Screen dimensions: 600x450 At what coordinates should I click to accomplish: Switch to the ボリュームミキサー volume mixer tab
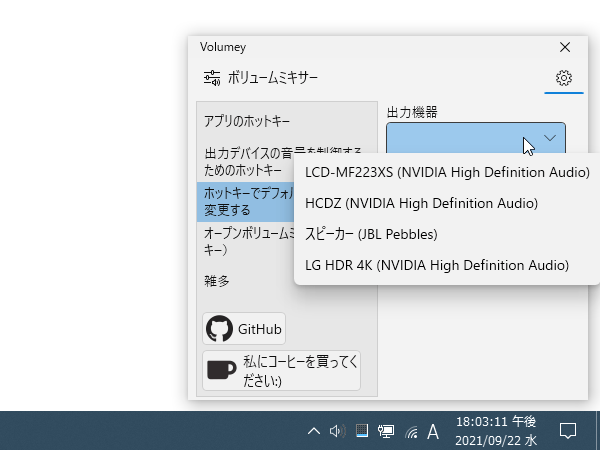coord(261,78)
